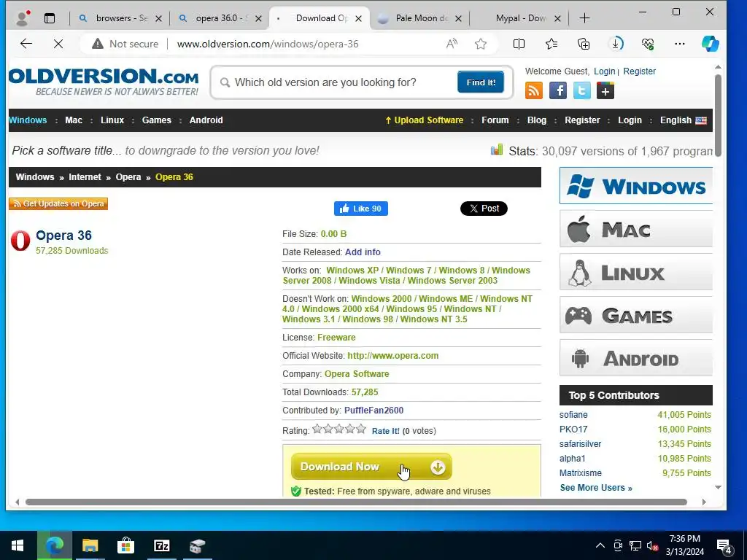Screen dimensions: 747x560
Task: Click the Not secure warning icon
Action: coord(98,44)
